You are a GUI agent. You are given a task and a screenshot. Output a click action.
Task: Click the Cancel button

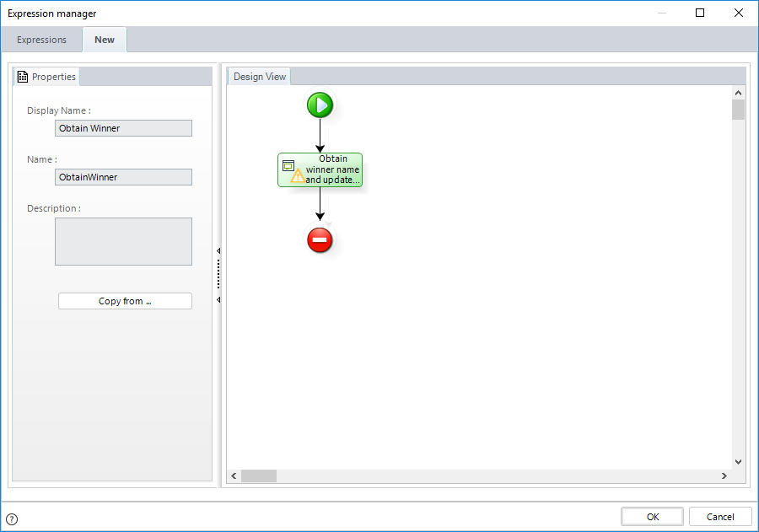tap(720, 517)
